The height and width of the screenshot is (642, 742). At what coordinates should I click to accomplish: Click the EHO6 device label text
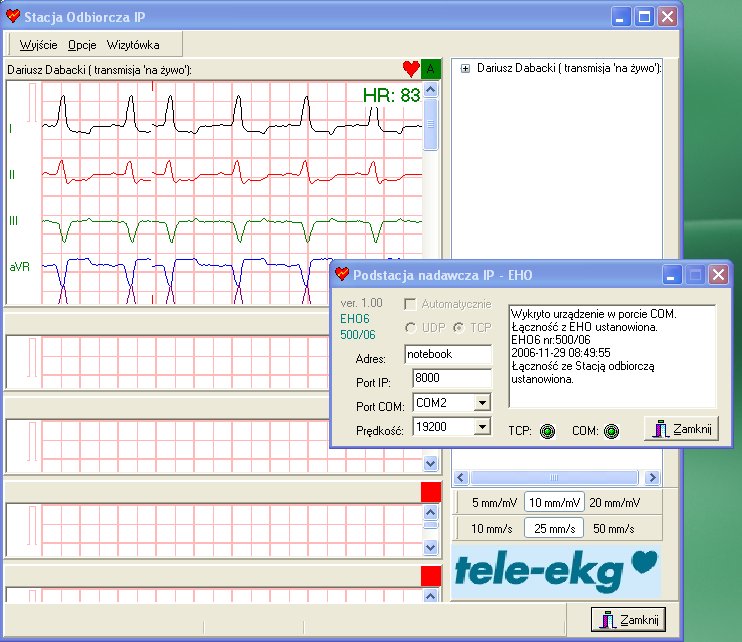coord(354,319)
